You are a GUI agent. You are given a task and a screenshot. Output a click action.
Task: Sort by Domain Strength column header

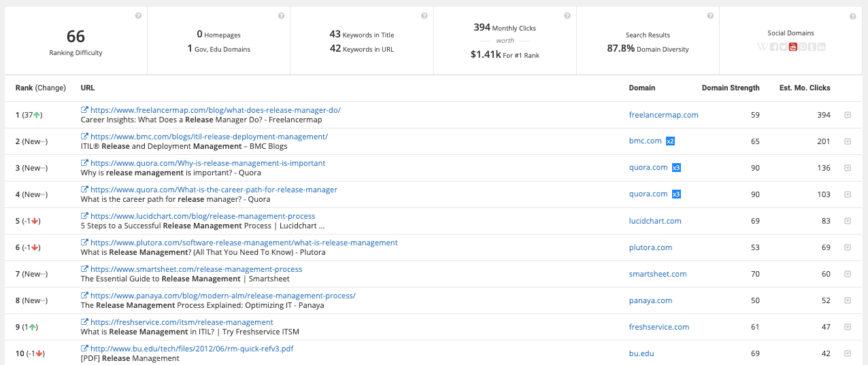(x=731, y=88)
